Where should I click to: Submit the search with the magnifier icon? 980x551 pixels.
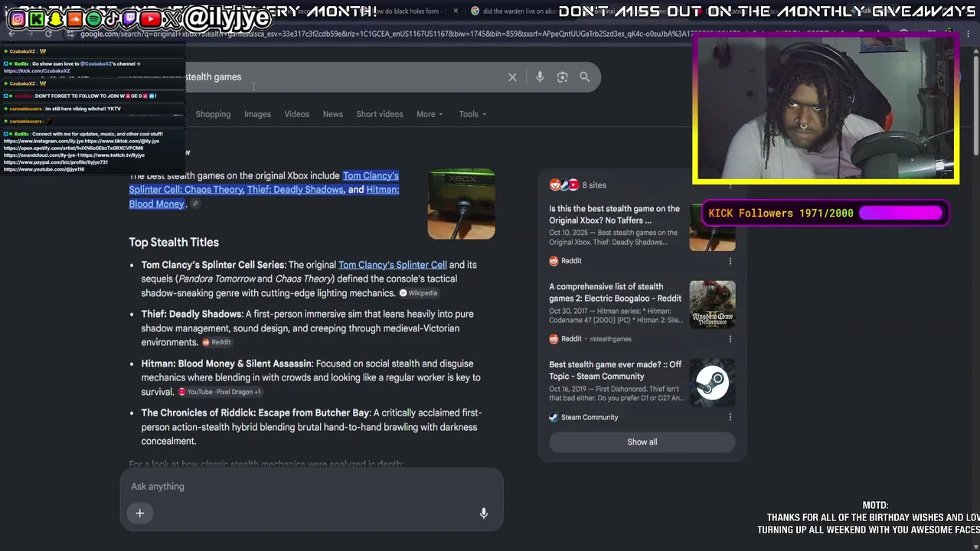[x=585, y=77]
